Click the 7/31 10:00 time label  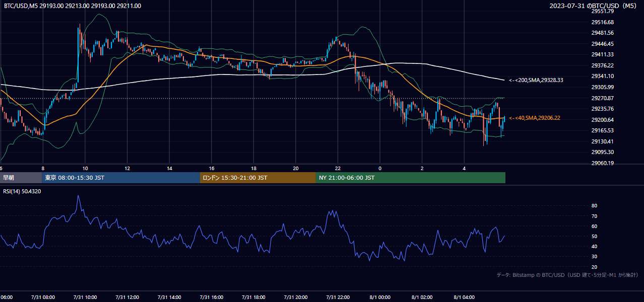pos(85,297)
